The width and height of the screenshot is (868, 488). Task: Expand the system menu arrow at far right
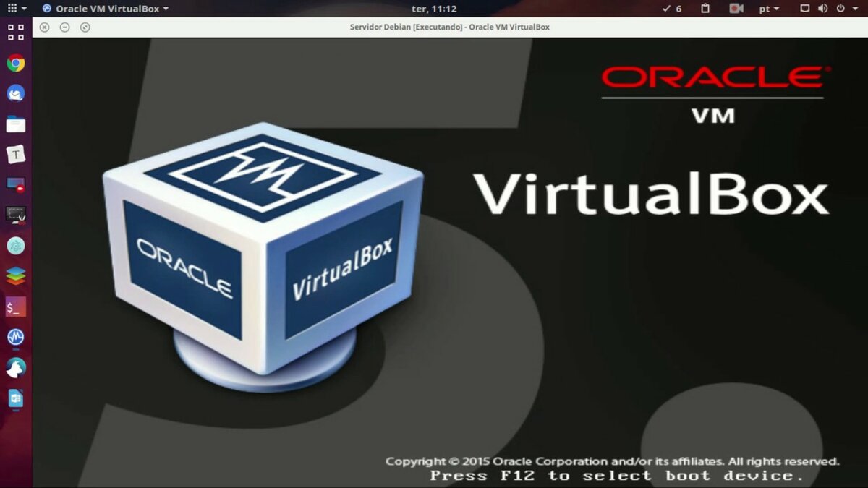tap(855, 9)
